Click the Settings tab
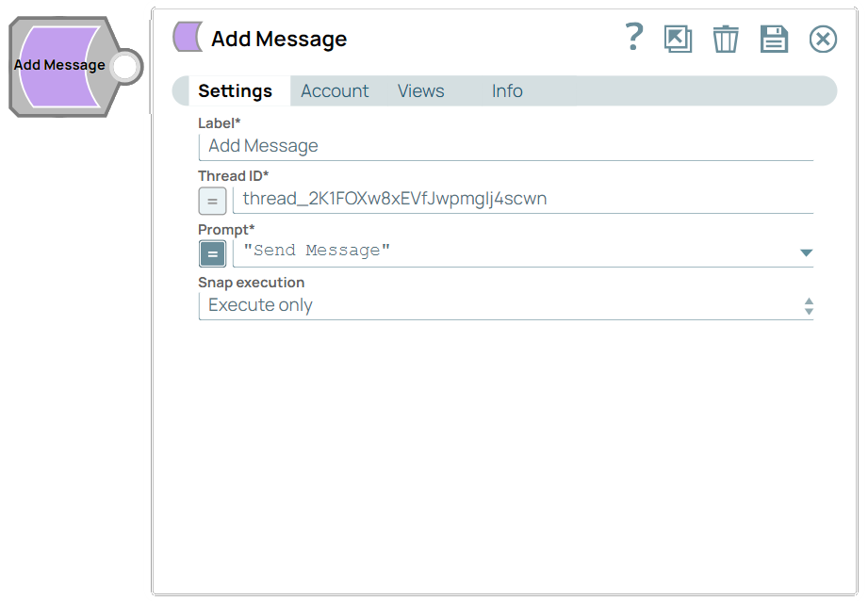Screen dimensions: 868x601 [x=237, y=90]
